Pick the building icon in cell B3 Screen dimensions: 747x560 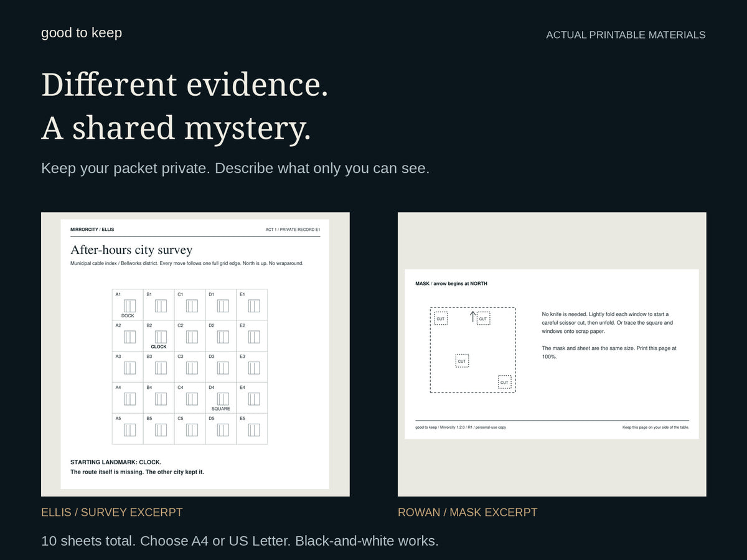[x=161, y=368]
